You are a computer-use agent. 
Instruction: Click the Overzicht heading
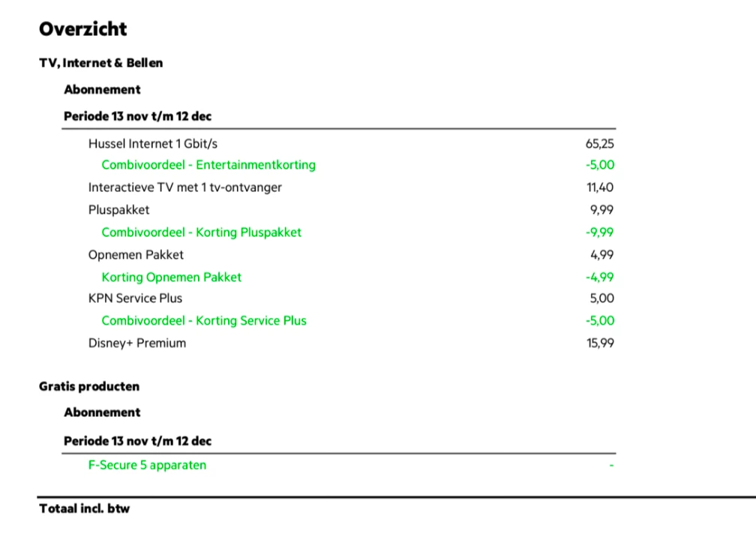point(83,29)
